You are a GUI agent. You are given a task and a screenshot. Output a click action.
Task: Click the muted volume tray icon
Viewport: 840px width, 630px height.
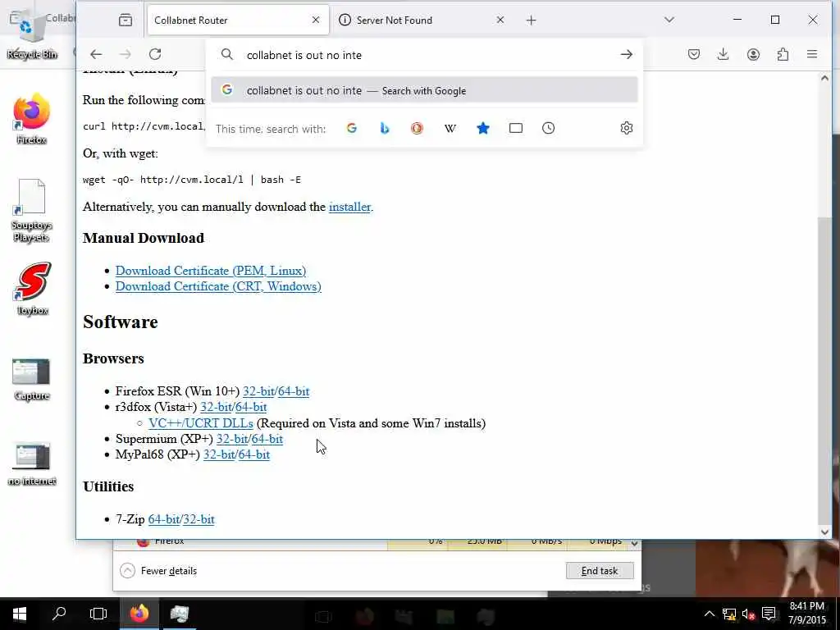[x=748, y=614]
